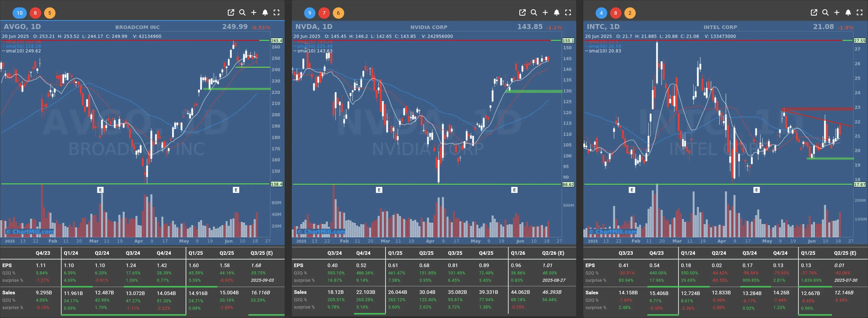Click BROADCOM INC company name
Screen dimensions: 868x318
coord(137,27)
